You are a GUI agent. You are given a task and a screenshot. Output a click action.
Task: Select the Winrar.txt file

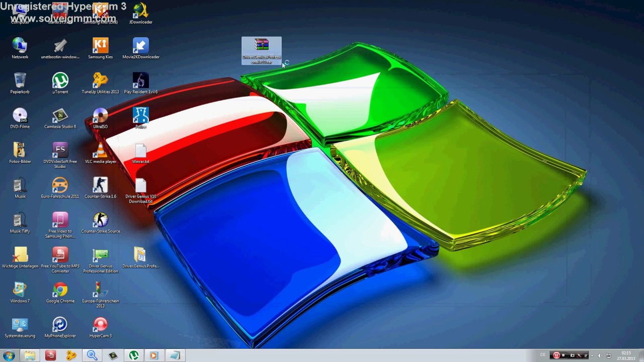click(x=141, y=153)
